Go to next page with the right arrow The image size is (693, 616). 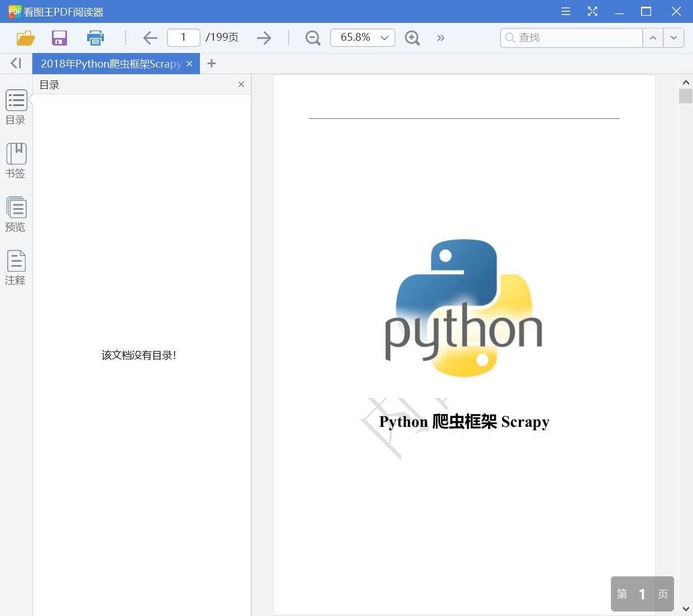coord(264,38)
